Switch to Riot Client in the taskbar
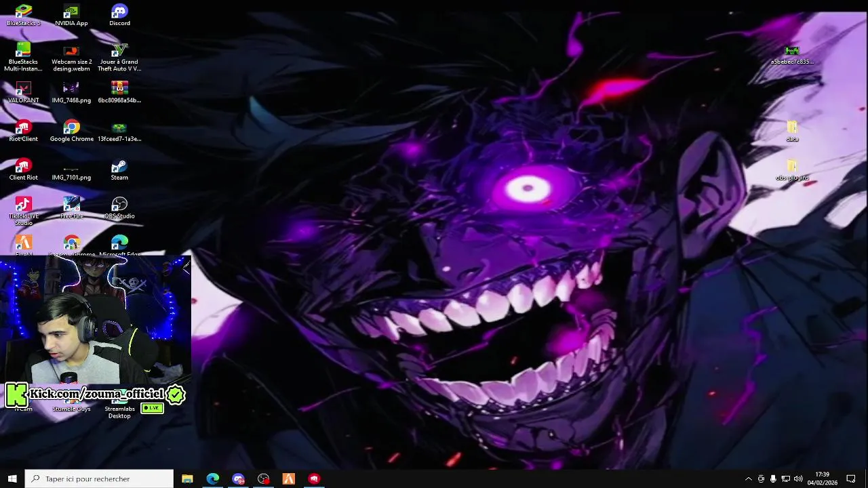The image size is (868, 488). (x=314, y=479)
